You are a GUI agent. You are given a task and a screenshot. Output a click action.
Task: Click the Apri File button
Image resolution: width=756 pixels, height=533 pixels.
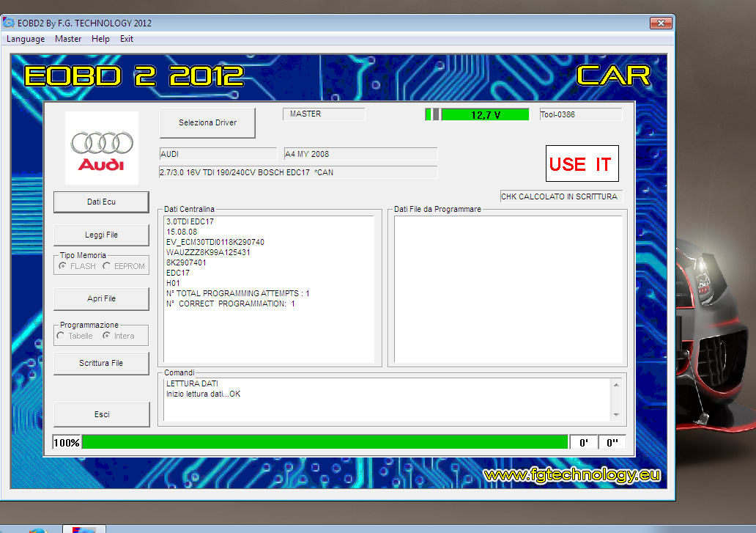[101, 298]
